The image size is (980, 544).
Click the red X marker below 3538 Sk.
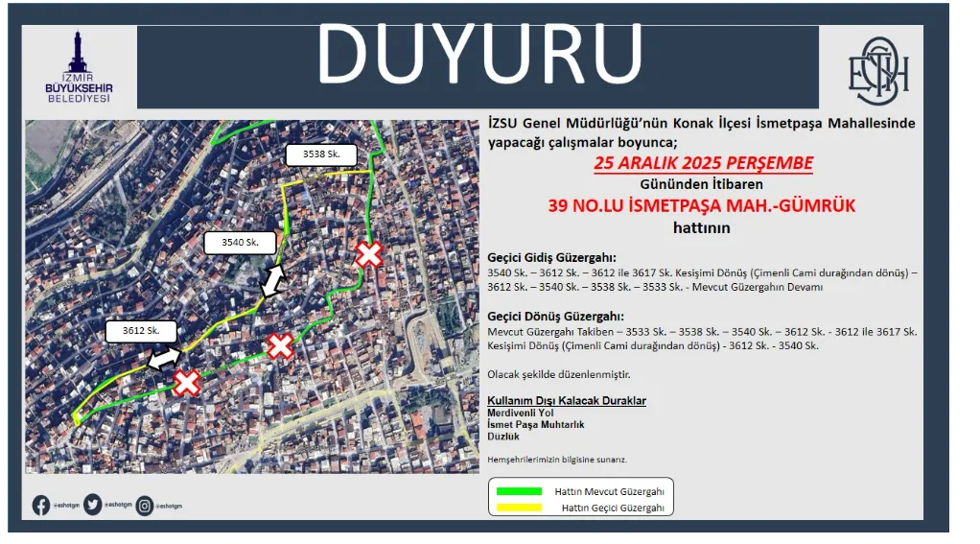(369, 254)
